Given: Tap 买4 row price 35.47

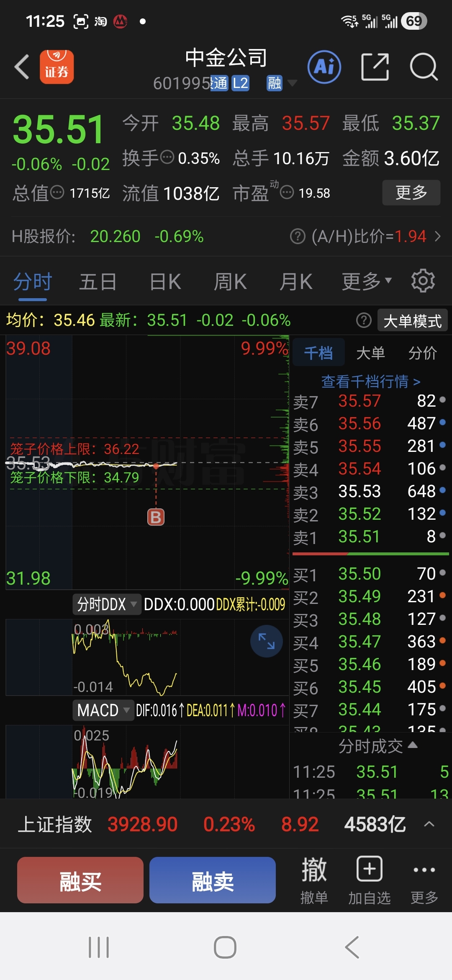Looking at the screenshot, I should [360, 642].
